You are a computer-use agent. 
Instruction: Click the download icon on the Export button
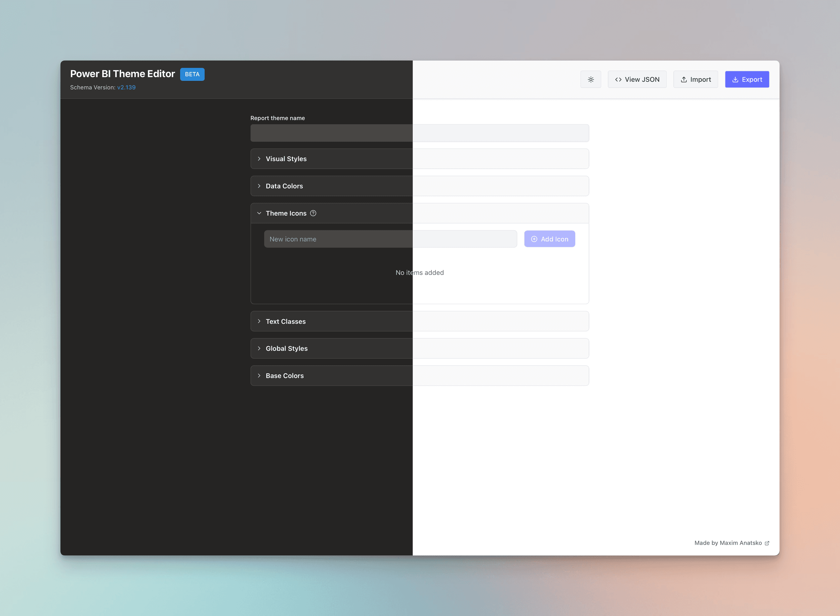[735, 79]
